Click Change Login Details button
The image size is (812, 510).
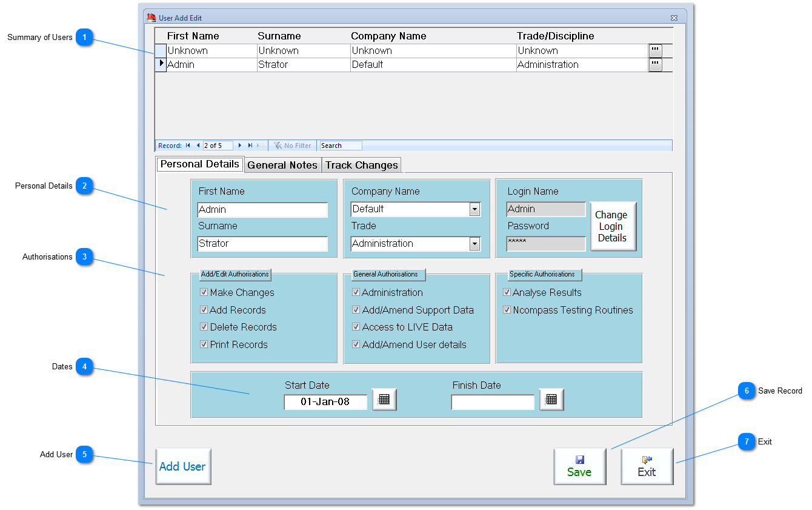tap(613, 226)
